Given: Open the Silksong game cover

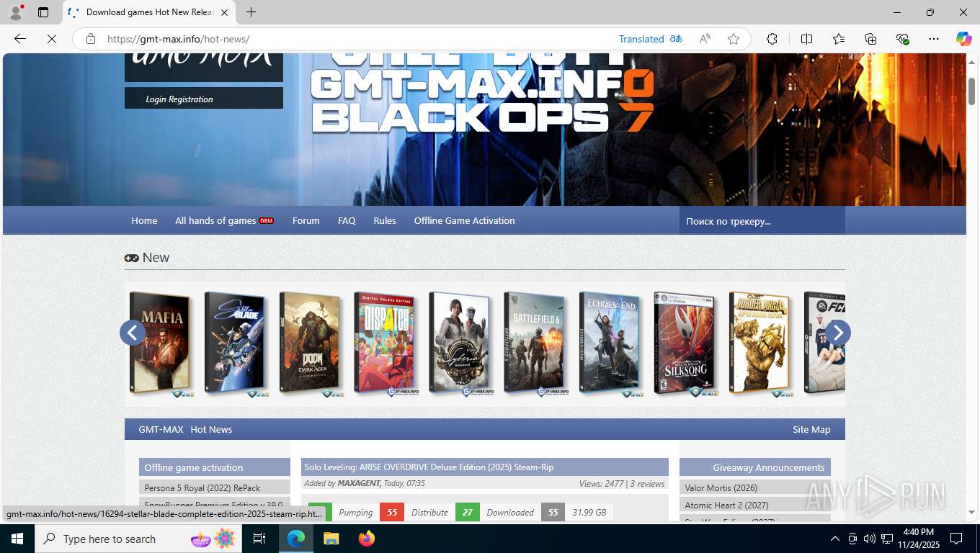Looking at the screenshot, I should pyautogui.click(x=685, y=343).
